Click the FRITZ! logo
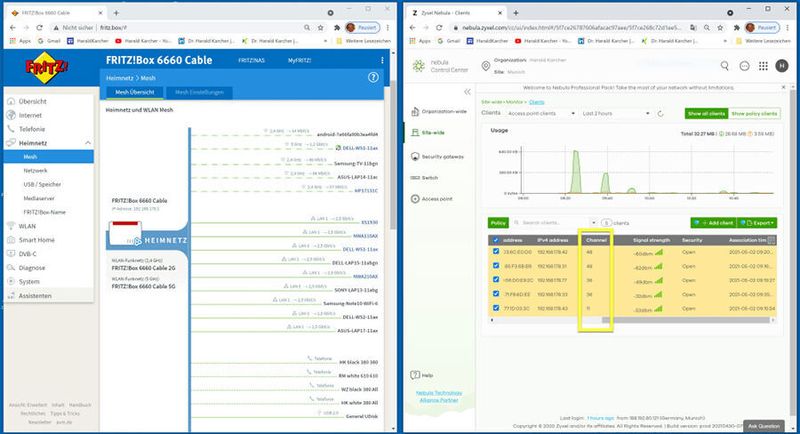 46,67
